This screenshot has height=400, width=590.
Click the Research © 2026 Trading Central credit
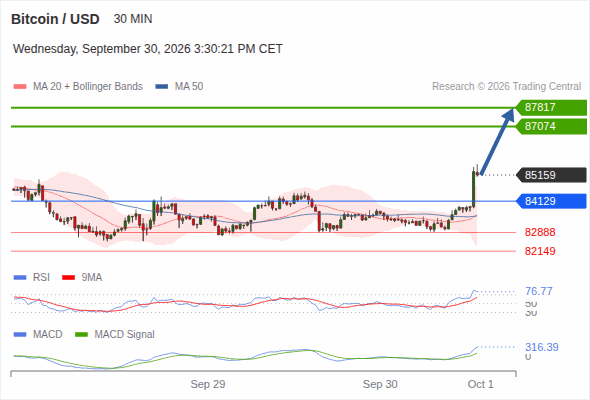coord(506,87)
